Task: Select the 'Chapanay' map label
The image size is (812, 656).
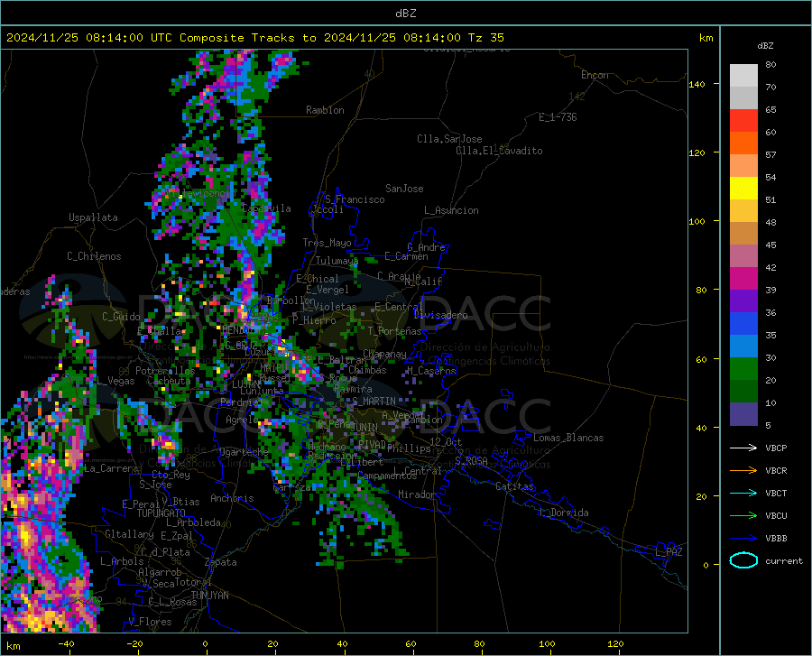Action: [x=384, y=354]
